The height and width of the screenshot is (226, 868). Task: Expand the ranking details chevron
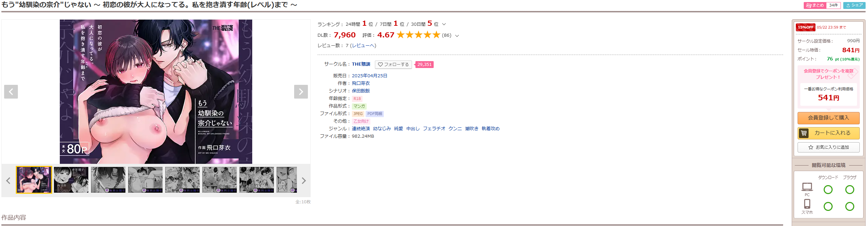pos(444,24)
